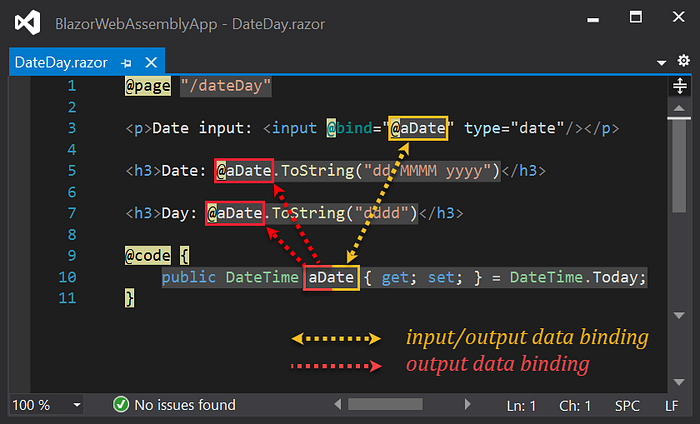Click line number 11 in the gutter
The image size is (700, 424).
[67, 298]
